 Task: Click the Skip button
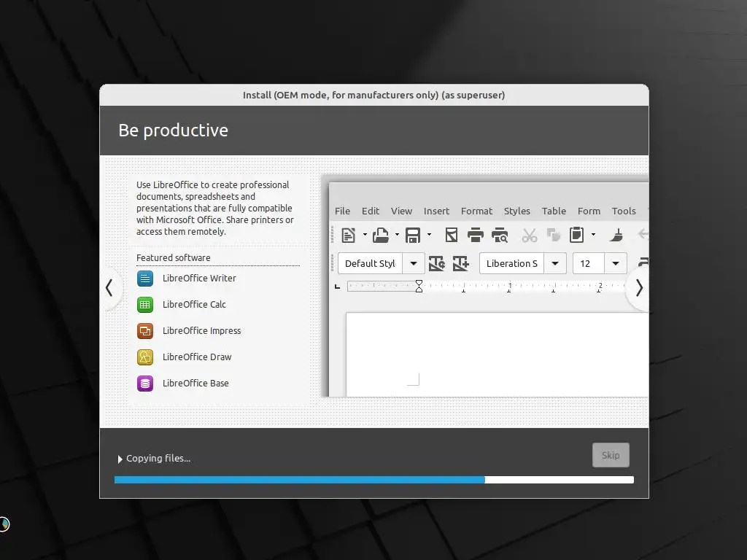[611, 455]
